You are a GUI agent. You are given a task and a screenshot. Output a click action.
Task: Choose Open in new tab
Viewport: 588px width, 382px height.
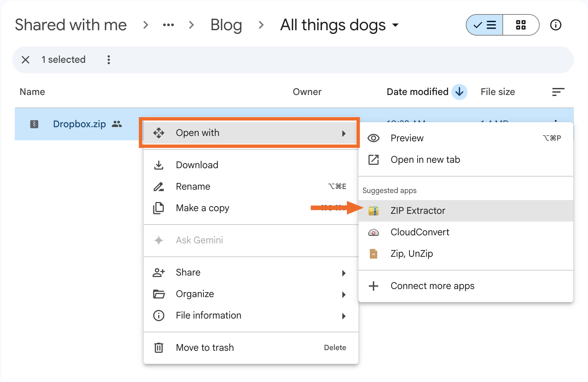pyautogui.click(x=466, y=159)
